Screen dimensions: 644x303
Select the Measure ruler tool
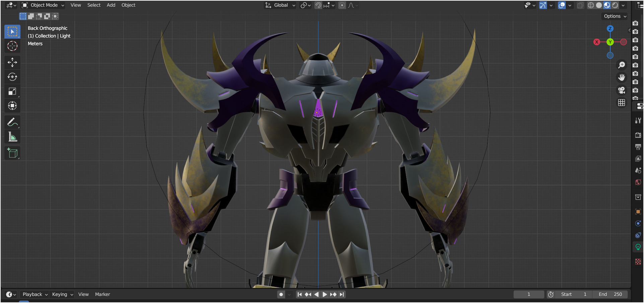coord(12,137)
